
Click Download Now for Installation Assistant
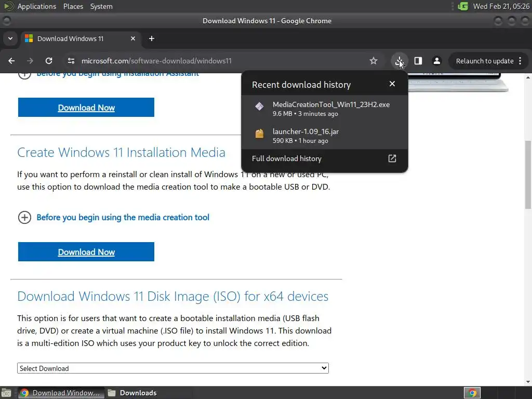pos(86,108)
